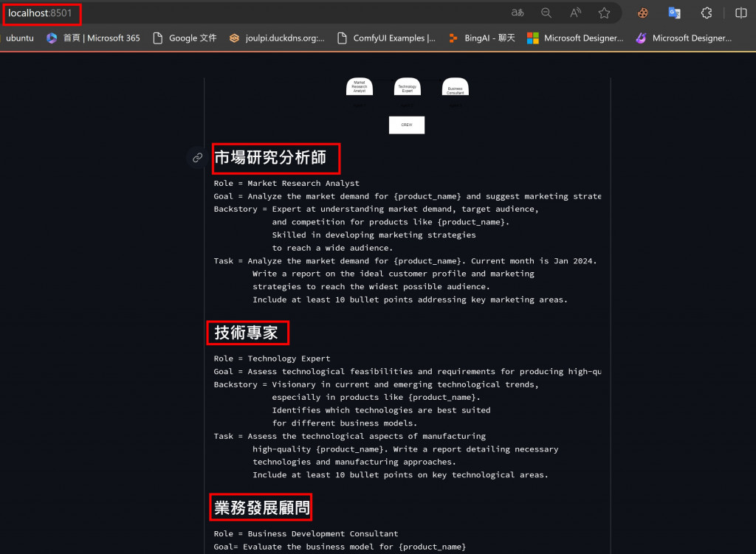Open the ComfyUI Examples bookmark
This screenshot has height=554, width=756.
(x=387, y=38)
